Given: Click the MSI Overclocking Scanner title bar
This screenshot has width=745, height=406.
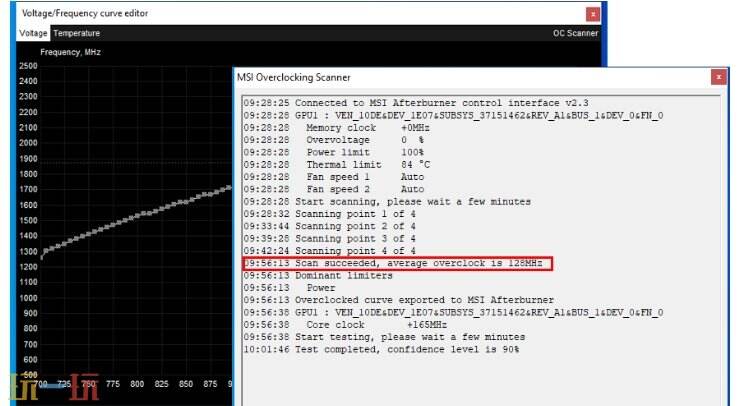Looking at the screenshot, I should pos(450,76).
